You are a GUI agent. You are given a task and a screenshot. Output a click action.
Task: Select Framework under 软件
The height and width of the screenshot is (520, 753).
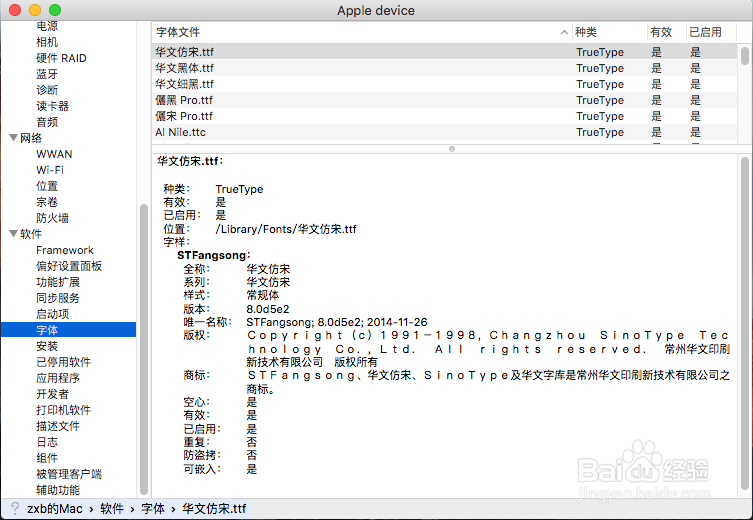tap(65, 250)
